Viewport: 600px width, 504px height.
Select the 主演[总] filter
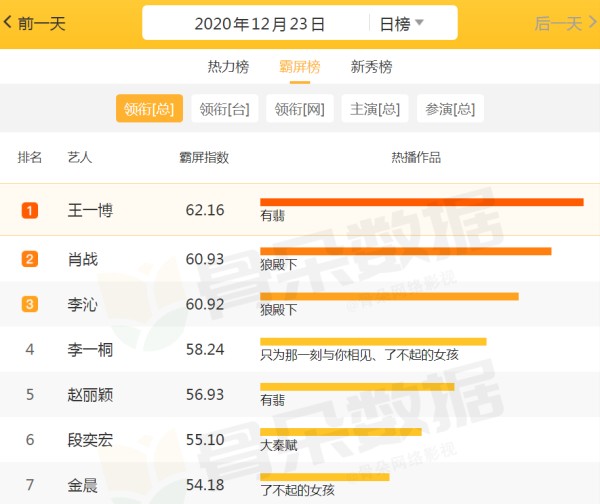(x=375, y=109)
